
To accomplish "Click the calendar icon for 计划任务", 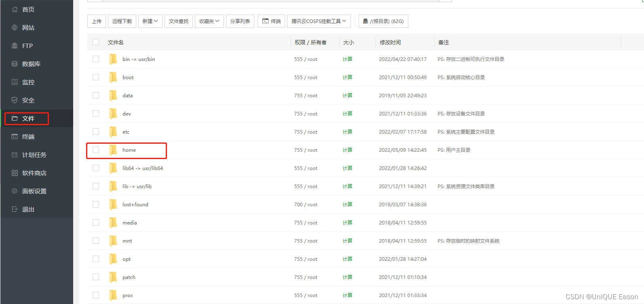I will (x=15, y=155).
